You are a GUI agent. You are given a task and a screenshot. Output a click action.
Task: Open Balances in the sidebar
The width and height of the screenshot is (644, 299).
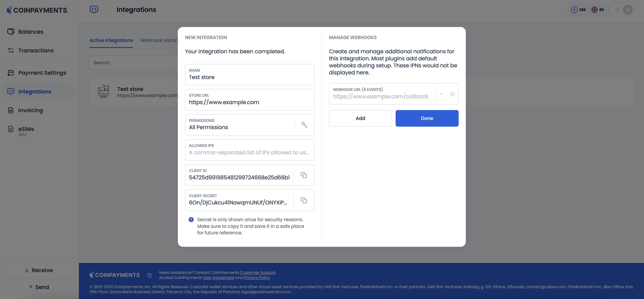[31, 32]
